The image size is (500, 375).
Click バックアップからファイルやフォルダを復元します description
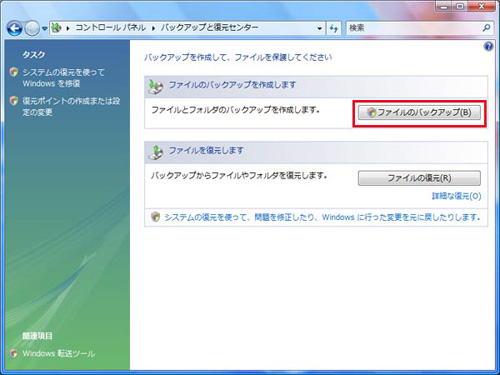[x=239, y=175]
